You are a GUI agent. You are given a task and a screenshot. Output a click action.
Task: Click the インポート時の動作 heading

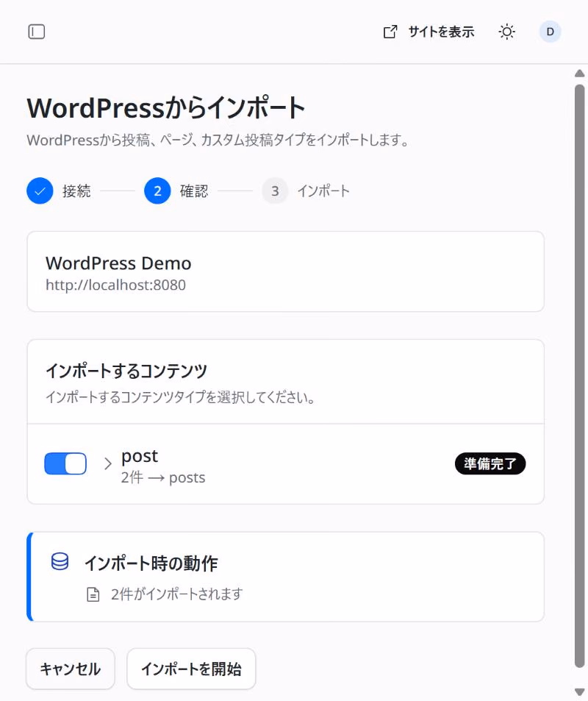point(151,563)
